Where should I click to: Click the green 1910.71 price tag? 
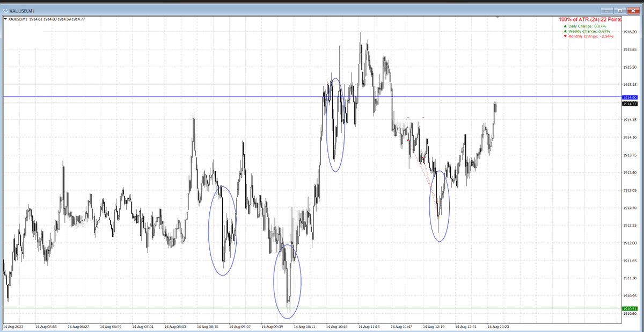click(x=630, y=308)
